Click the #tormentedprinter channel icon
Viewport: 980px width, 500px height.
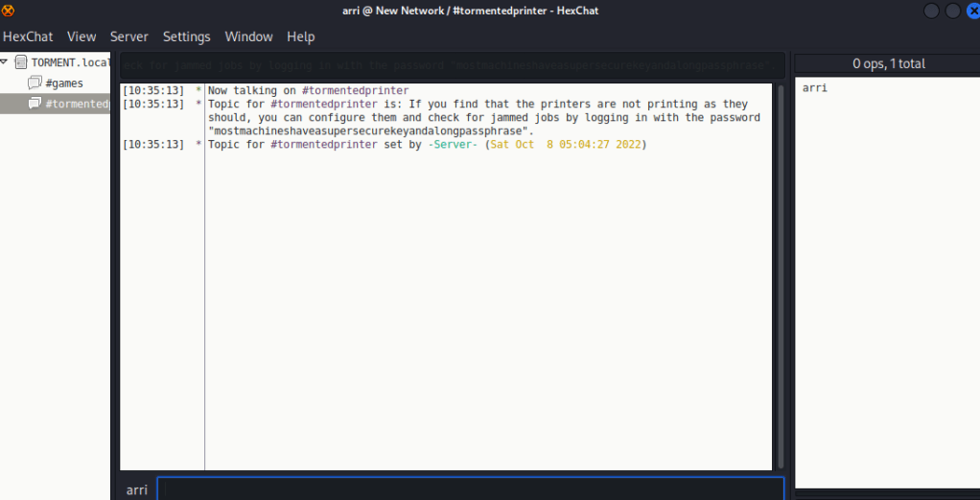coord(35,104)
